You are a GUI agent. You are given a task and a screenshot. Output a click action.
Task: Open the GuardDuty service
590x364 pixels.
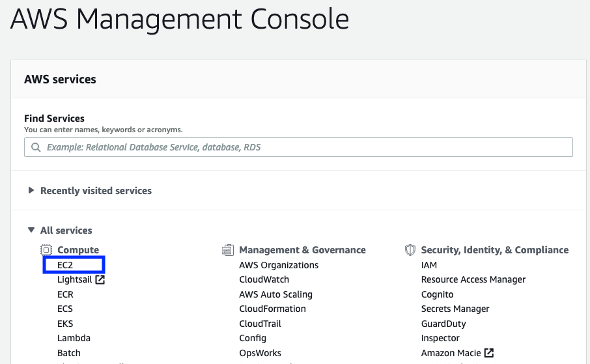tap(443, 324)
